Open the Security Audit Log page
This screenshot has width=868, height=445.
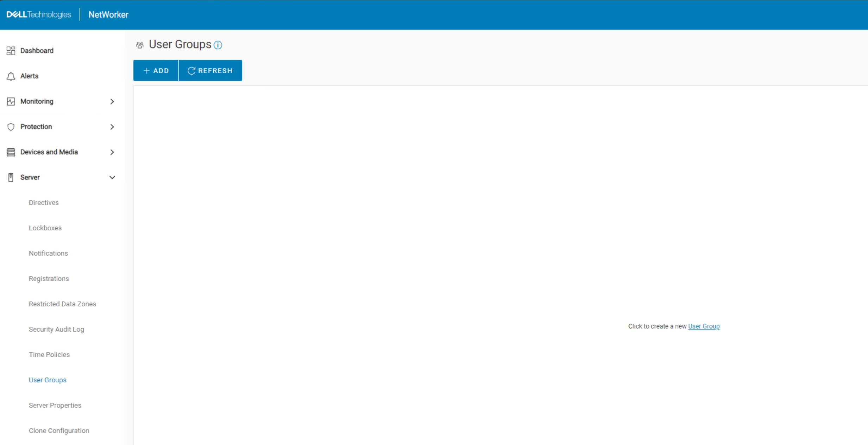(x=56, y=329)
